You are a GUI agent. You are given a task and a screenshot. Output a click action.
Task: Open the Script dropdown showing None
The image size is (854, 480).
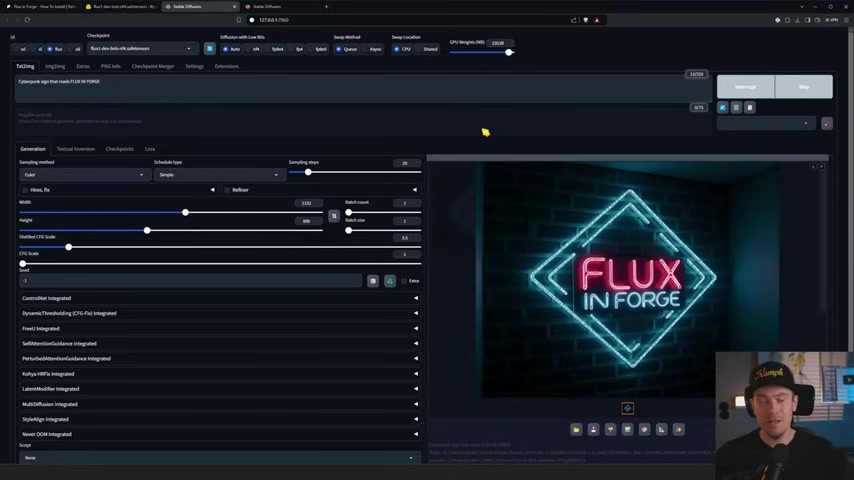[x=219, y=458]
